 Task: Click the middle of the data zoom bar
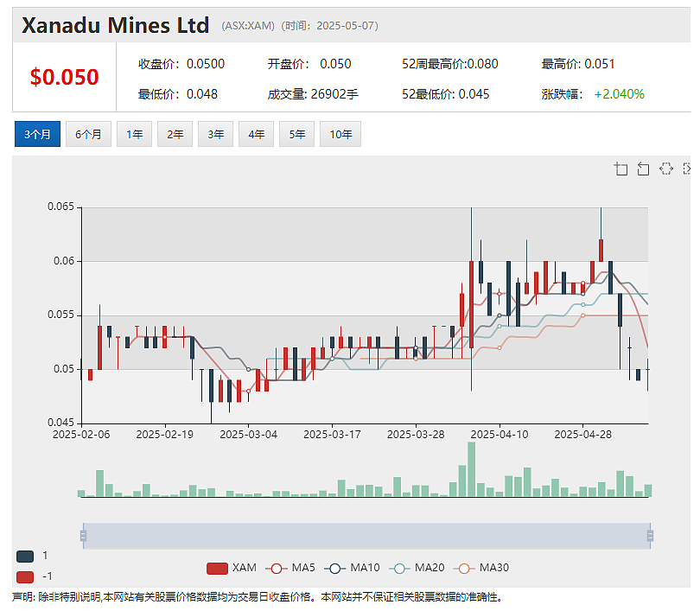(366, 536)
